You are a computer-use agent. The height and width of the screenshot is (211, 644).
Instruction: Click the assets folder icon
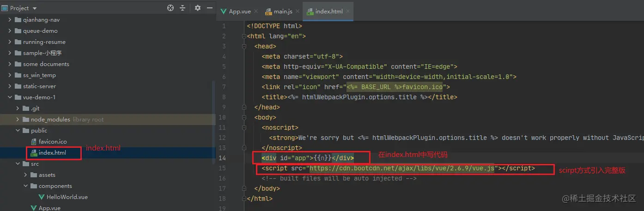point(34,175)
